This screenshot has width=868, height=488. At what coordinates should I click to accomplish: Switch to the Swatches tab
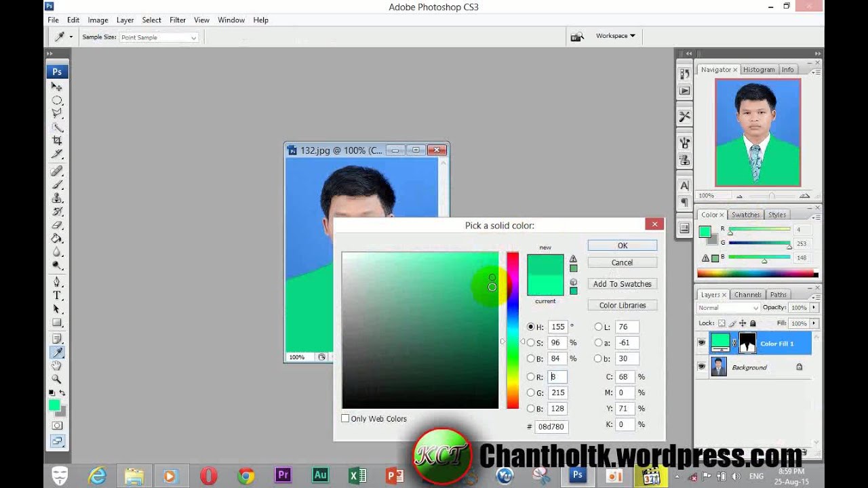click(x=745, y=215)
